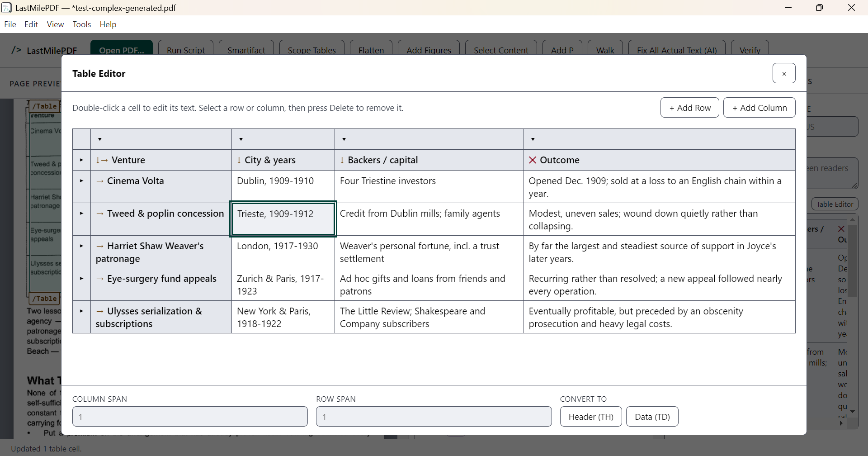Click the arrow icon beside Tweed & poplin concession
868x456 pixels.
(100, 214)
